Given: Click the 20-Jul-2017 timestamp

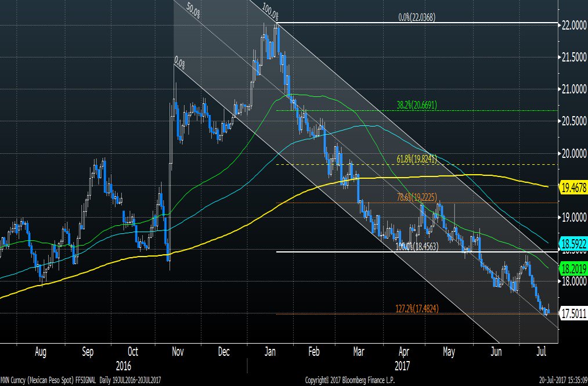Looking at the screenshot, I should (x=563, y=380).
